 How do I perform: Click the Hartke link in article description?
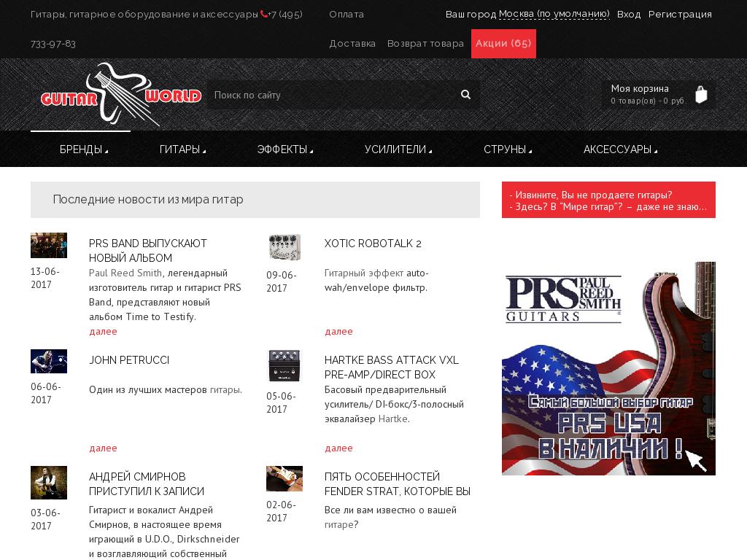pos(393,419)
